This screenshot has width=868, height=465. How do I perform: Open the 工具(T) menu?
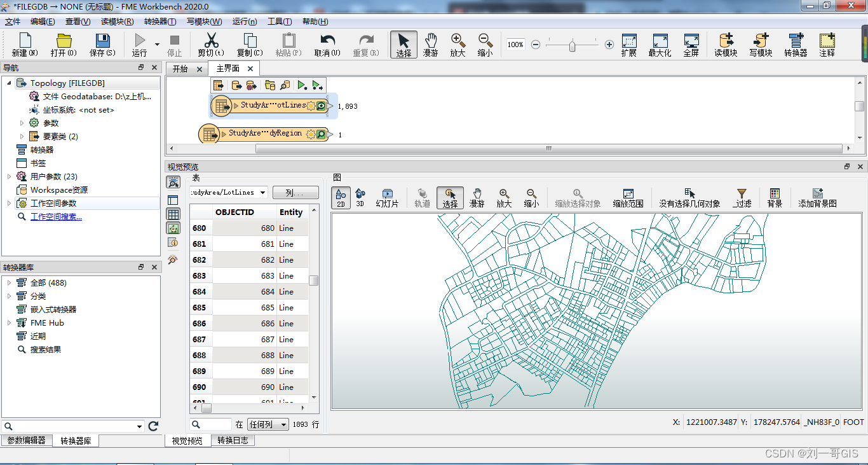(x=280, y=22)
